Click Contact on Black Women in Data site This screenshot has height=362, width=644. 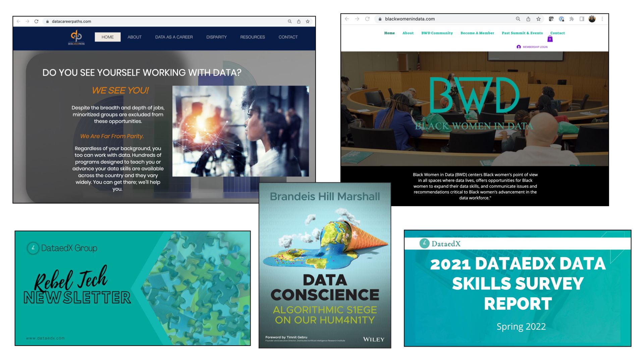coord(557,33)
